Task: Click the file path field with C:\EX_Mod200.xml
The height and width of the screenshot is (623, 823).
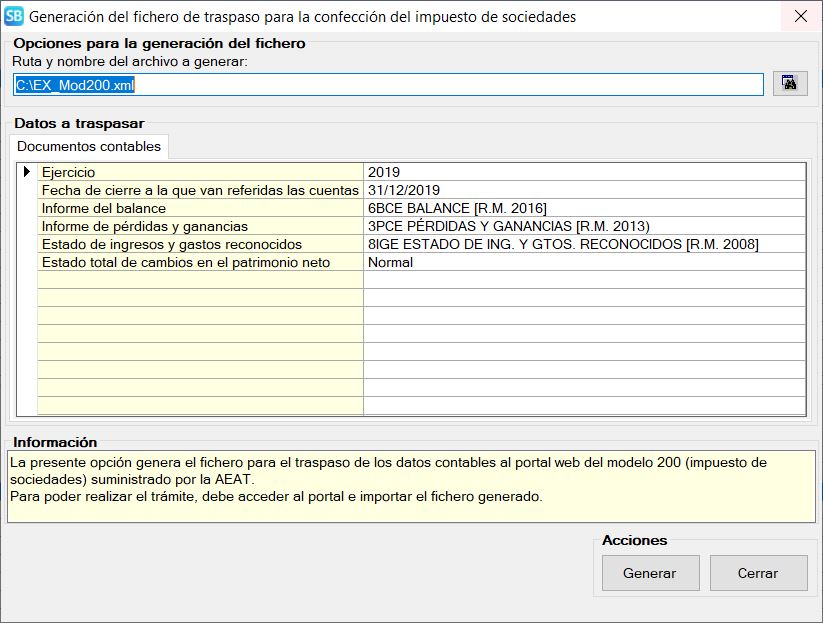Action: pos(388,85)
